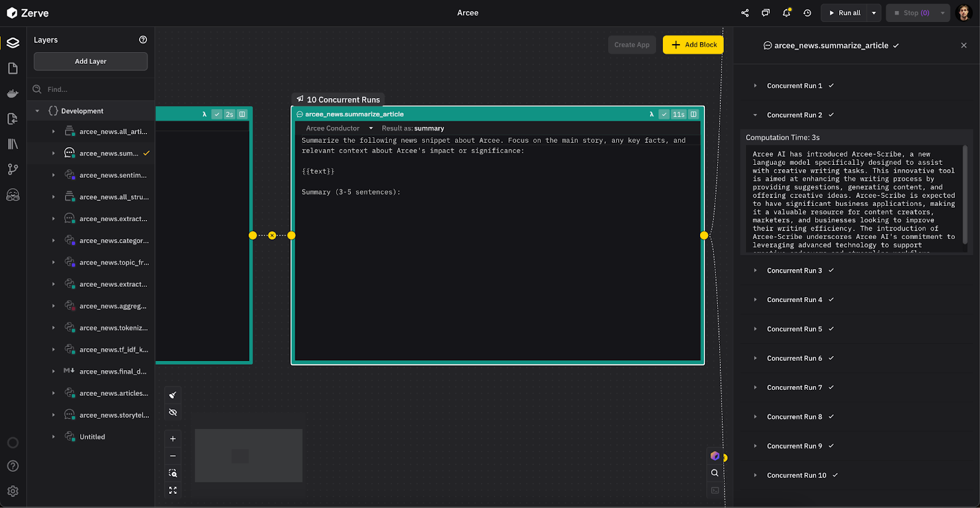Click the Run all button
Screen dimensions: 980x508
pyautogui.click(x=844, y=13)
